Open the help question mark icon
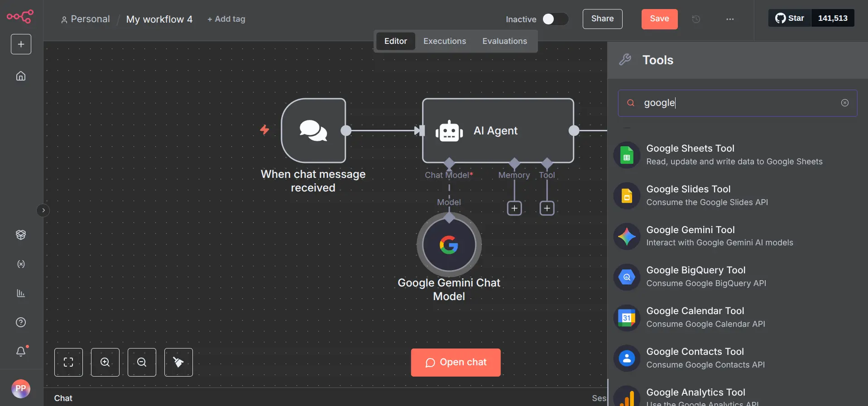The width and height of the screenshot is (868, 406). [21, 322]
